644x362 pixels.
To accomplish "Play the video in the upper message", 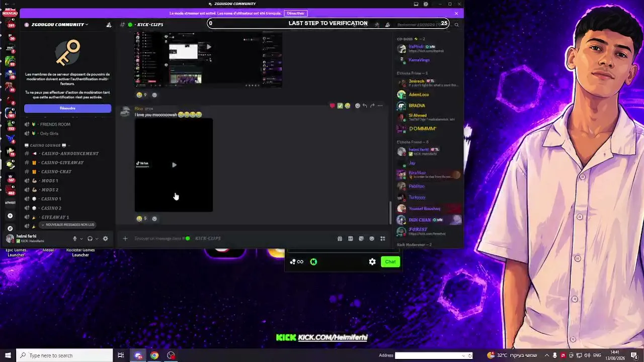I will pos(209,47).
